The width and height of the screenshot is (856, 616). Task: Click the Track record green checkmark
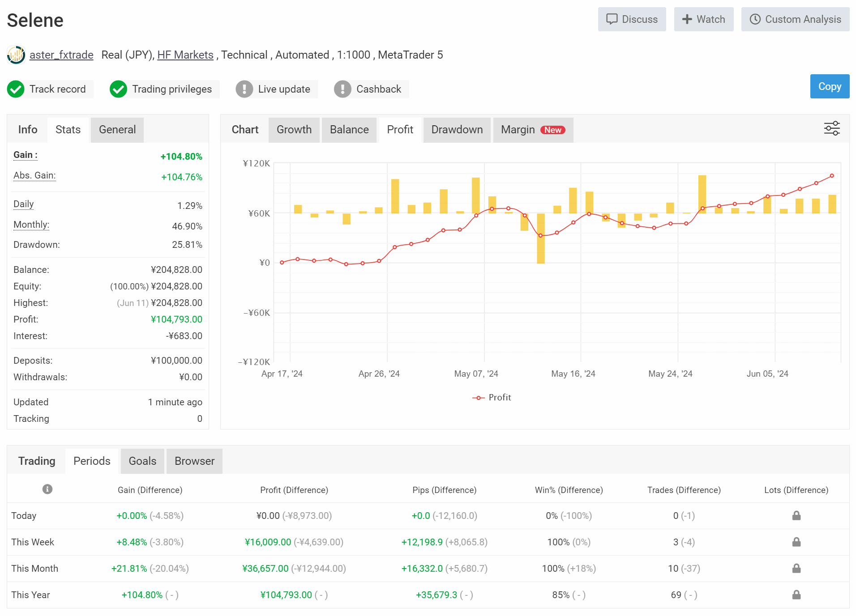tap(16, 89)
